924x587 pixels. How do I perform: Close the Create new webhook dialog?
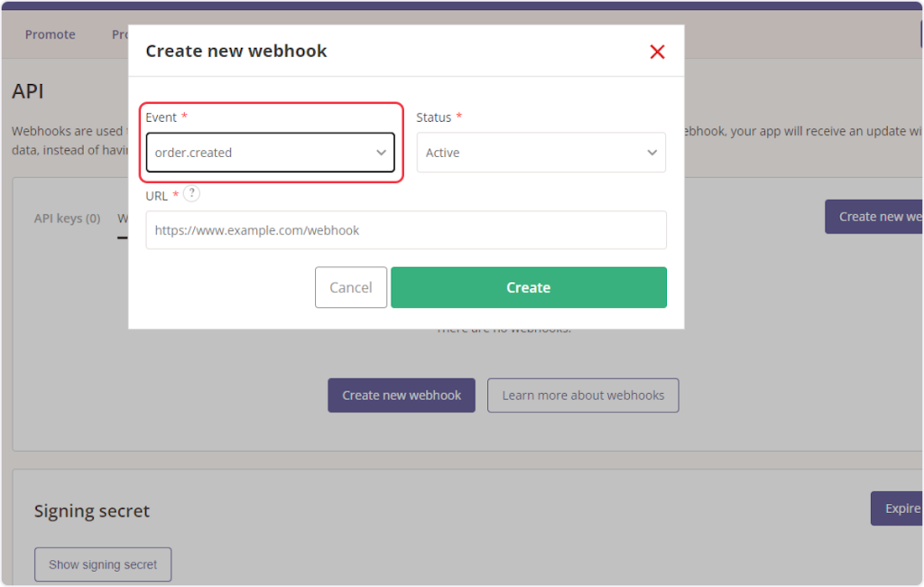(657, 51)
